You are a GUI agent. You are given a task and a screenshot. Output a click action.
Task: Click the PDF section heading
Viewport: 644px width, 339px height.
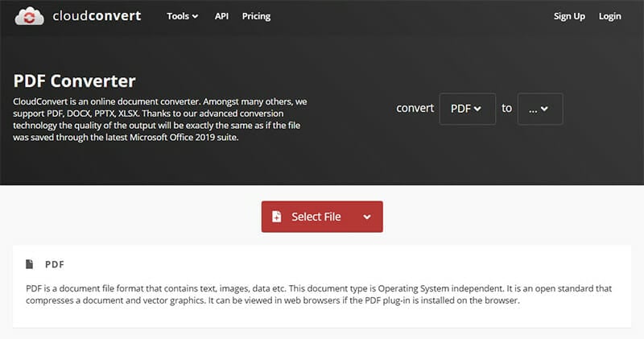click(55, 264)
